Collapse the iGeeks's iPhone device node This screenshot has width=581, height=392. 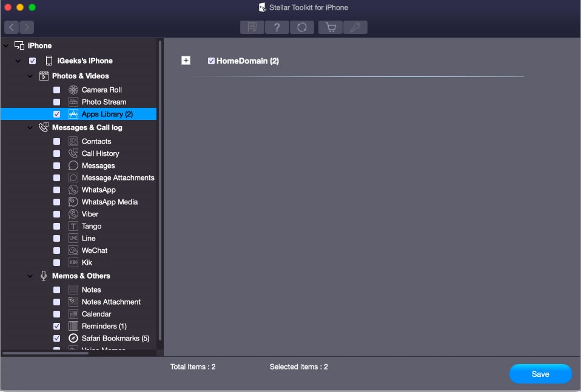[18, 61]
